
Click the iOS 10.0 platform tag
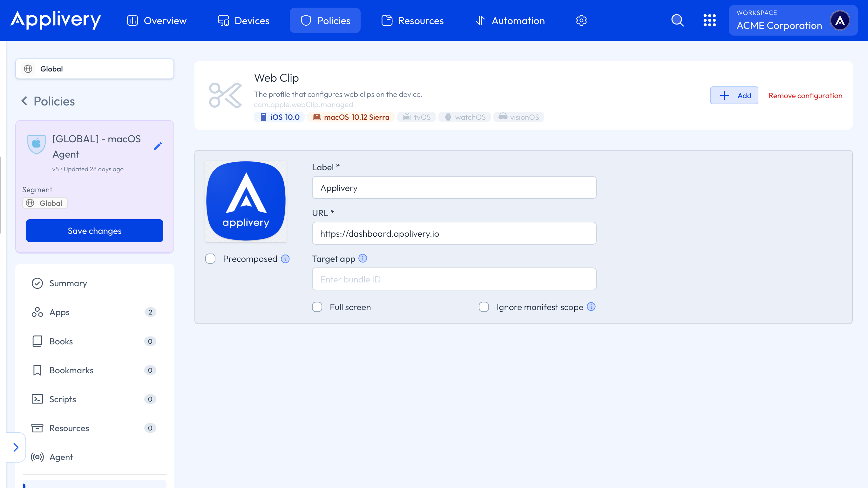[279, 117]
